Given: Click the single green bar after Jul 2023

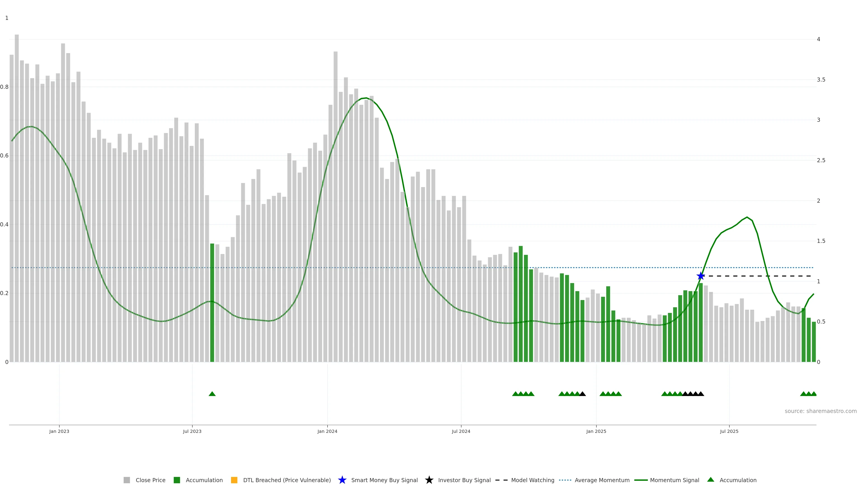Looking at the screenshot, I should (x=212, y=303).
